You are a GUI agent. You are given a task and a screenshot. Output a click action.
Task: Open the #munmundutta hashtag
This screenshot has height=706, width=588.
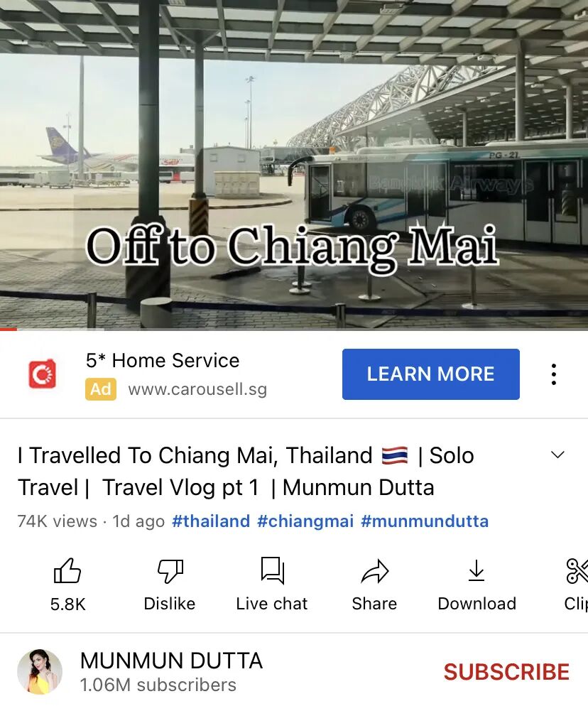point(425,521)
